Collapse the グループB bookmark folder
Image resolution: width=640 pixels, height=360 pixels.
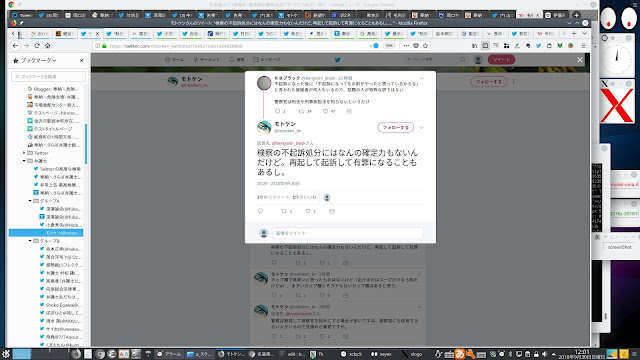(x=30, y=241)
